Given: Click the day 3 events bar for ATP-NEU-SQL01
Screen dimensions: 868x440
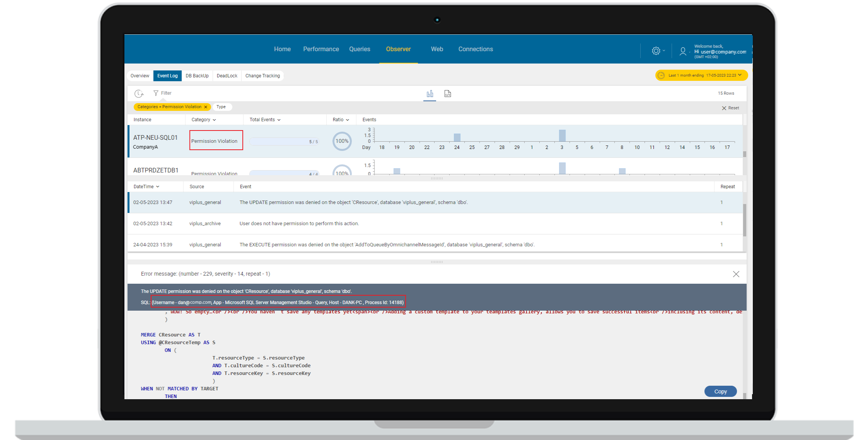Looking at the screenshot, I should point(562,136).
